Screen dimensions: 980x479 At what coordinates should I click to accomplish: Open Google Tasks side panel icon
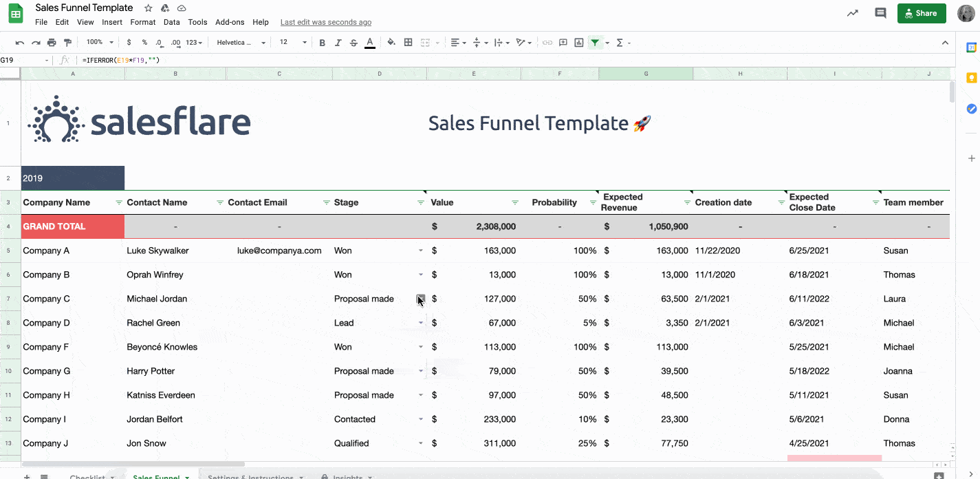[x=971, y=109]
